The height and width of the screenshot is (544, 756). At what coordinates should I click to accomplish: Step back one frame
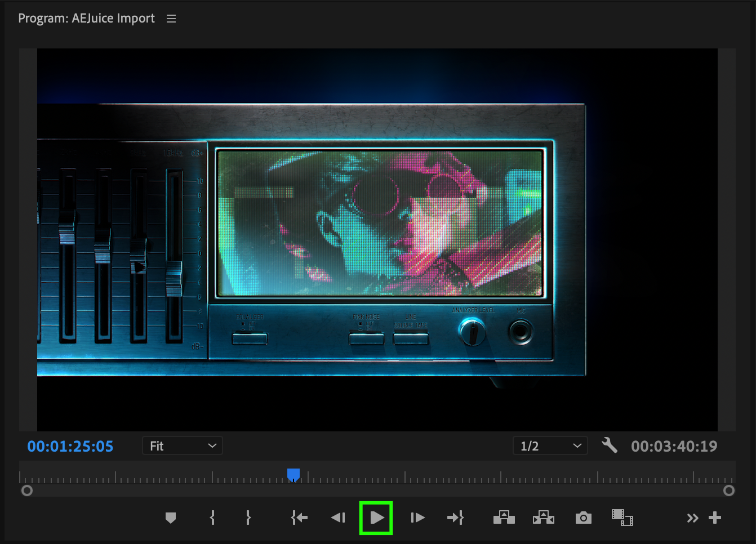click(338, 518)
